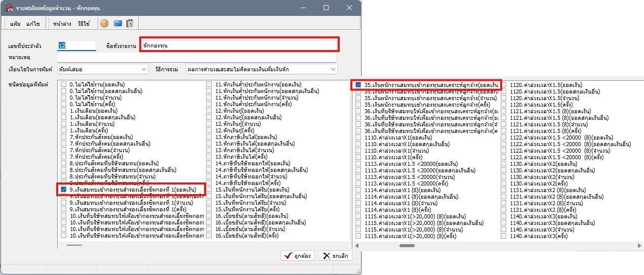Check 12.หักเงินกู้(ยอดเงิน) checkbox
The image size is (644, 275).
coord(209,111)
